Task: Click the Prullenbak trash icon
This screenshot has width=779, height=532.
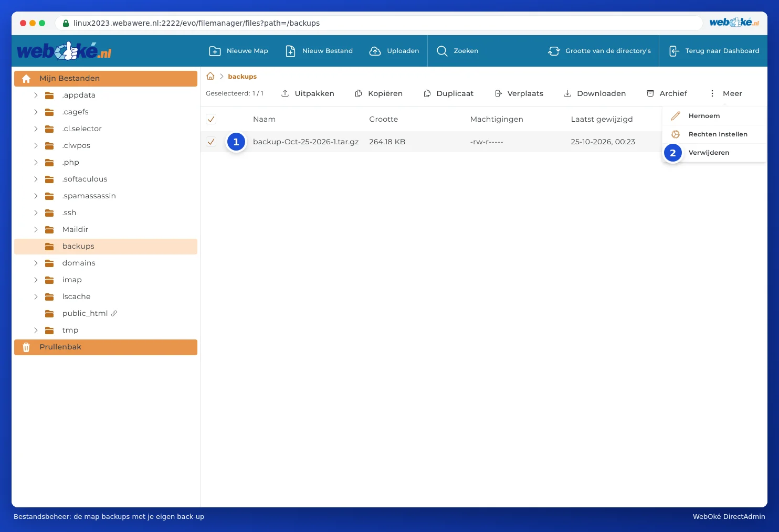Action: (26, 347)
